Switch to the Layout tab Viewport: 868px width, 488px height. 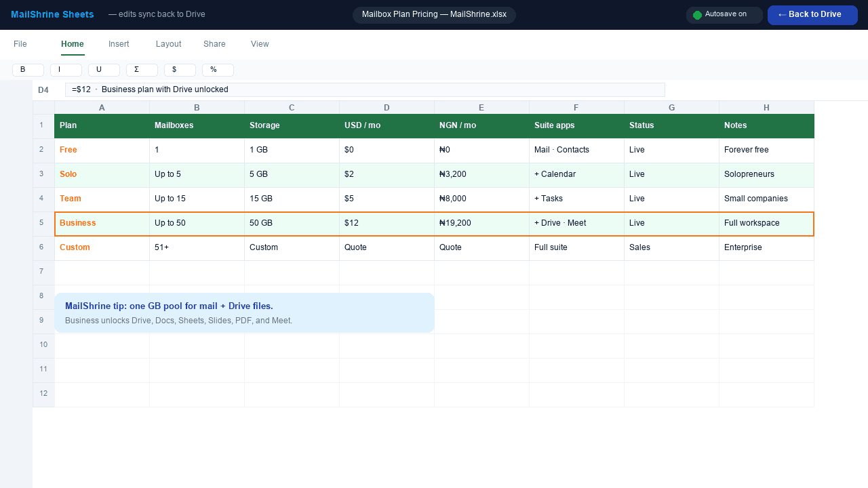(169, 44)
